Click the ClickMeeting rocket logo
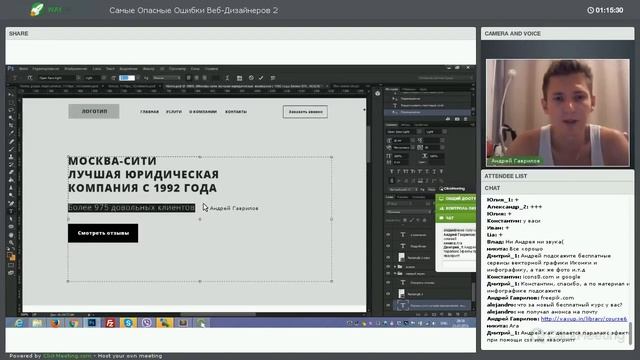 point(37,9)
